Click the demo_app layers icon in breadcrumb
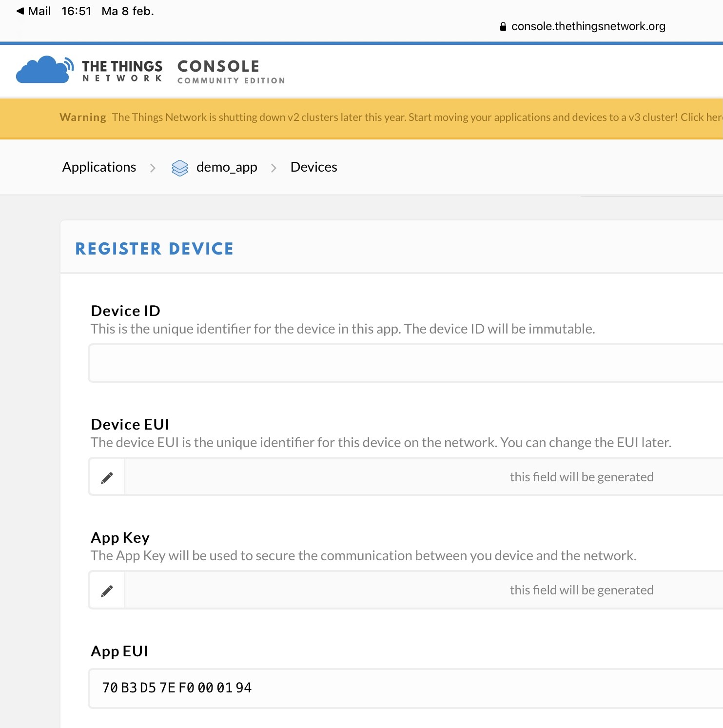Image resolution: width=723 pixels, height=728 pixels. point(180,168)
